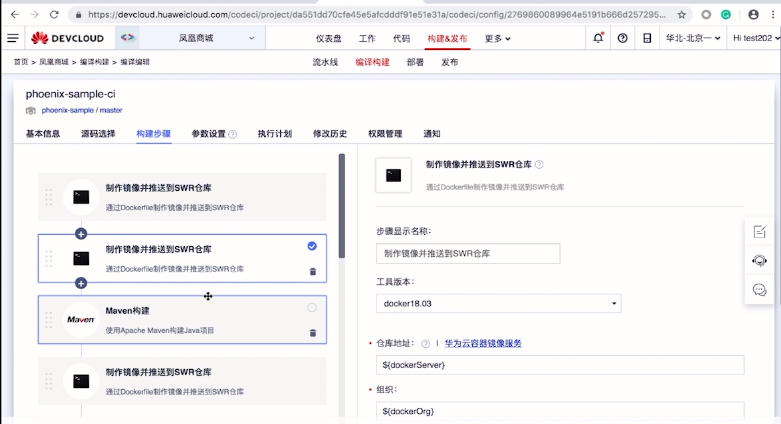The image size is (781, 424).
Task: Switch to 流水线 sub-tab
Action: [325, 62]
